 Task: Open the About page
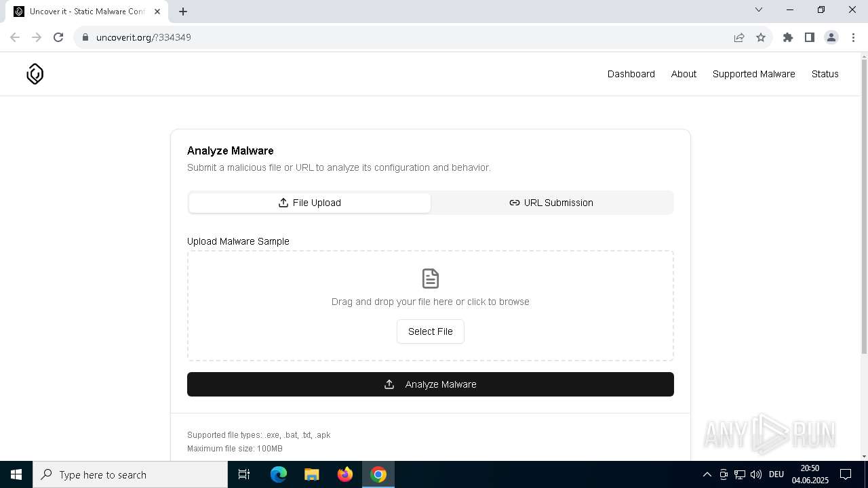click(684, 74)
